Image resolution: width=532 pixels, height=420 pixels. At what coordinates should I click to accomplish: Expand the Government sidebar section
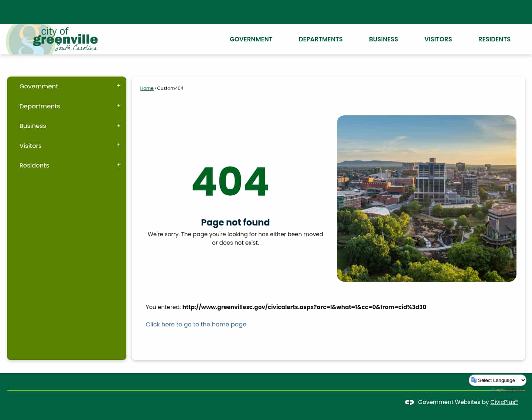tap(118, 86)
